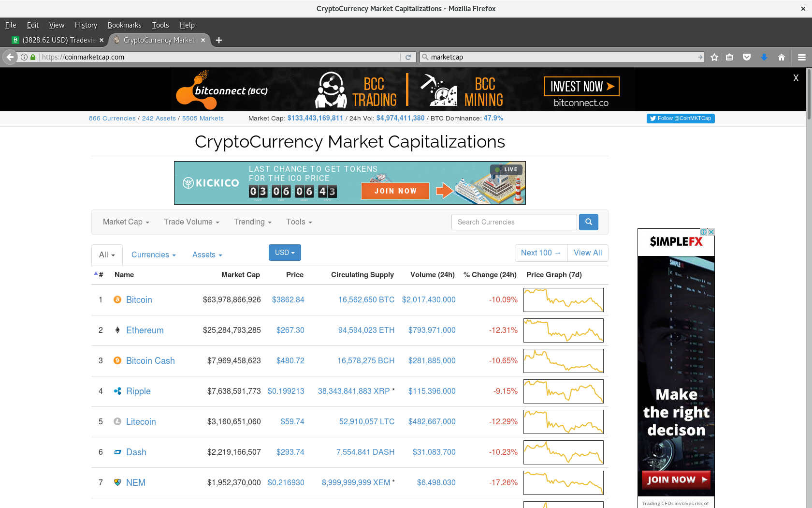The image size is (812, 508).
Task: Open the File menu
Action: pos(11,25)
